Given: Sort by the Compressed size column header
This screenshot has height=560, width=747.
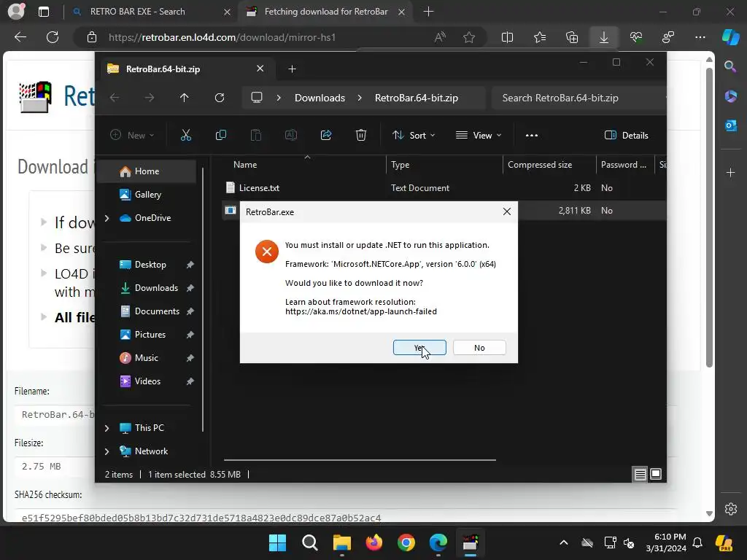Looking at the screenshot, I should pos(549,165).
